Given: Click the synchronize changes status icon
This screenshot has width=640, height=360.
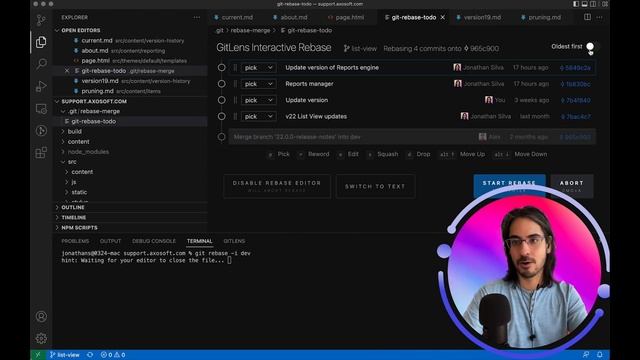Looking at the screenshot, I should coord(90,355).
